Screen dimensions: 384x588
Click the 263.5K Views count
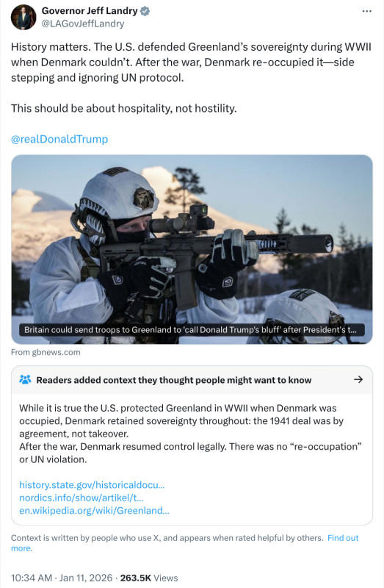pyautogui.click(x=149, y=578)
